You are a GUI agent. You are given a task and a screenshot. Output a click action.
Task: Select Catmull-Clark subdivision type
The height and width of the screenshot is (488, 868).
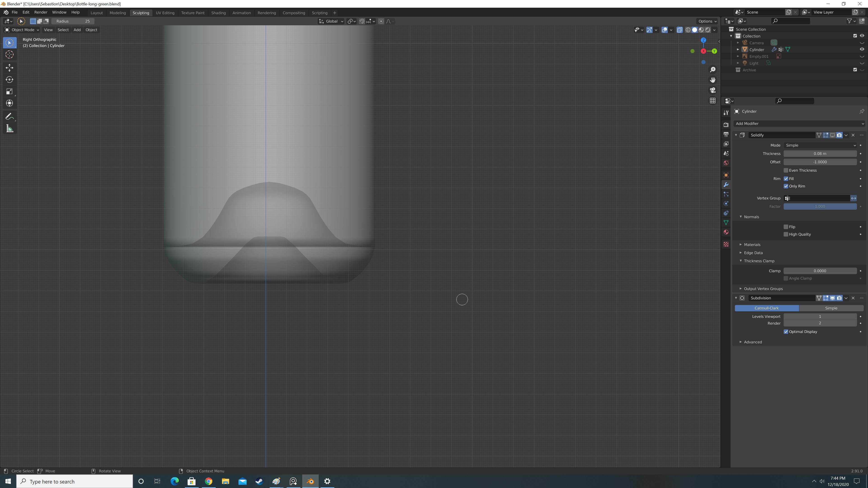click(x=767, y=308)
